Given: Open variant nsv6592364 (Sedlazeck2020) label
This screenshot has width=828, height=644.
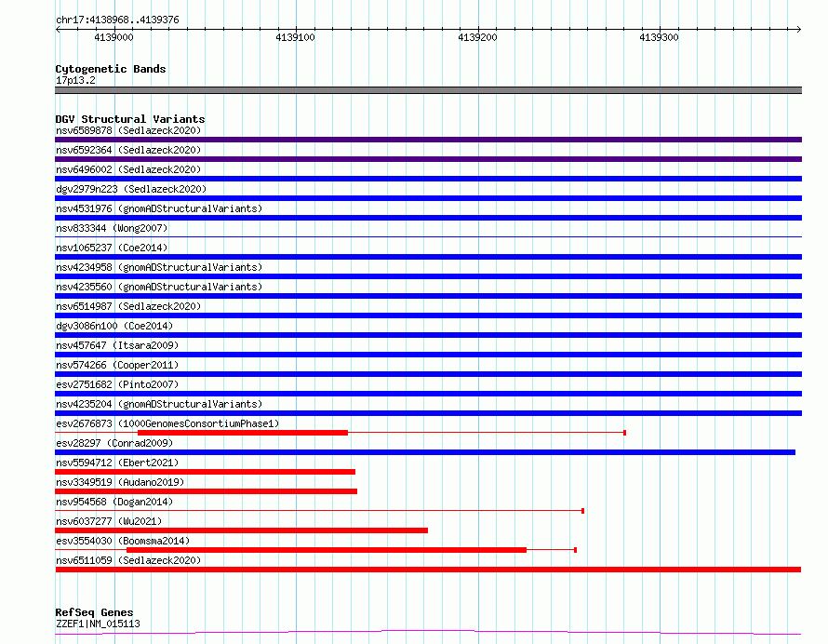Looking at the screenshot, I should pos(128,150).
